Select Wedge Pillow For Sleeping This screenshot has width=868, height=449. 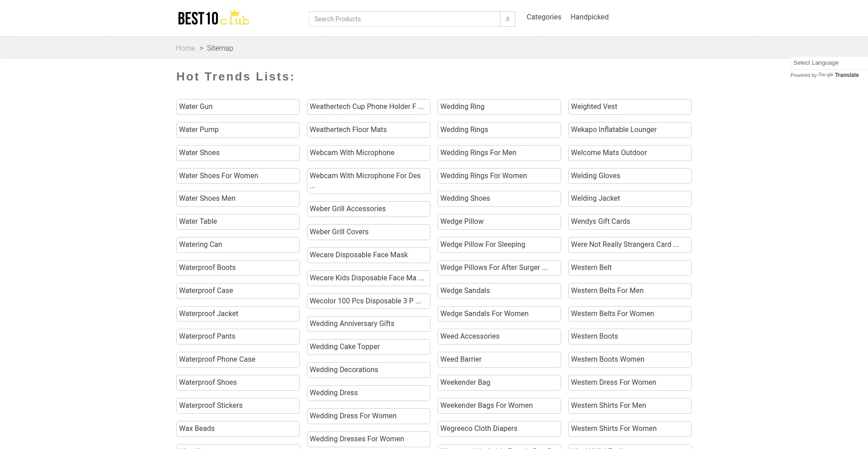(499, 245)
